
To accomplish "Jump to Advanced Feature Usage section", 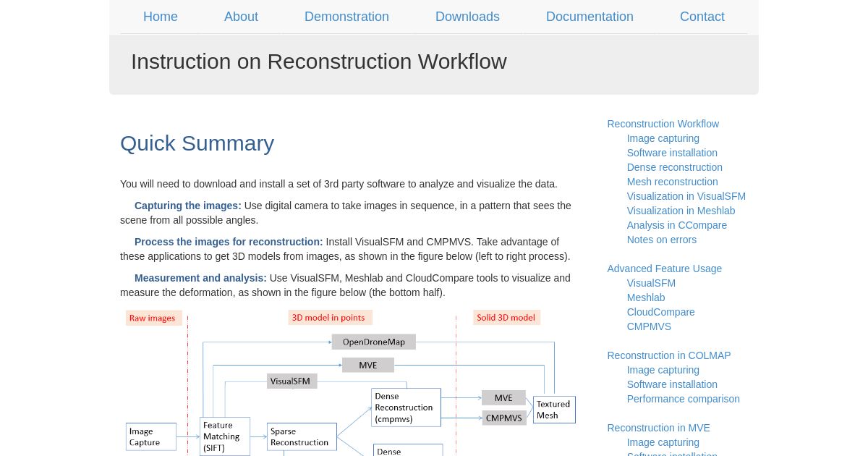I will click(665, 269).
